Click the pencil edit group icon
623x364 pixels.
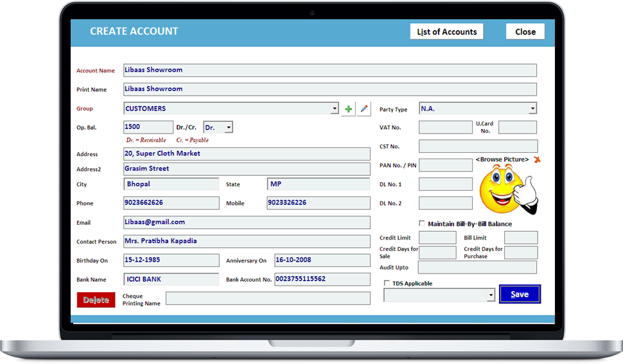click(x=364, y=109)
